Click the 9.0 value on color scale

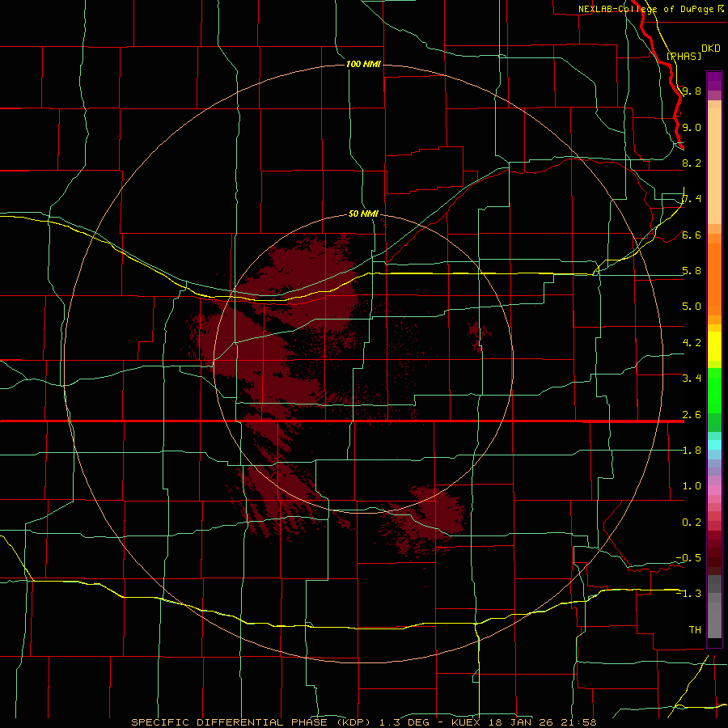click(x=692, y=127)
